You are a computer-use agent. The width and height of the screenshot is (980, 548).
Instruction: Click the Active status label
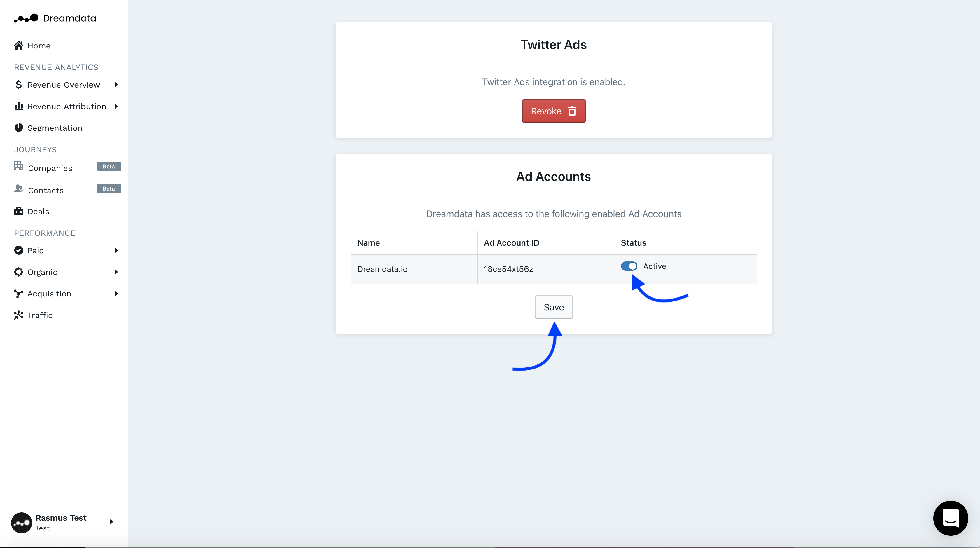pyautogui.click(x=654, y=266)
